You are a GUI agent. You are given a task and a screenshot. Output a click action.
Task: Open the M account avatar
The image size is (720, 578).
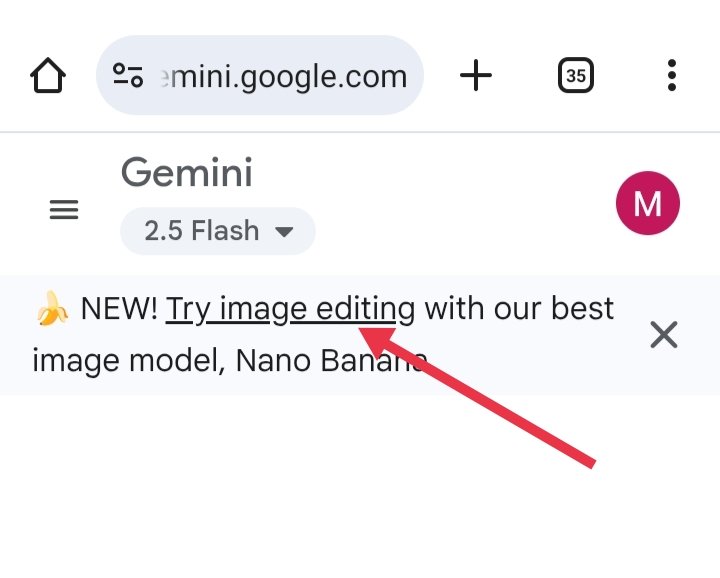[x=647, y=203]
